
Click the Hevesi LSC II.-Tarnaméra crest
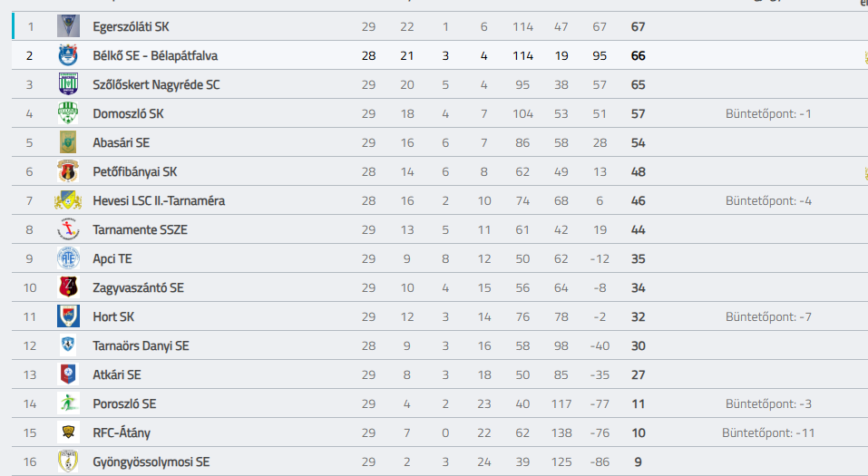tap(68, 200)
